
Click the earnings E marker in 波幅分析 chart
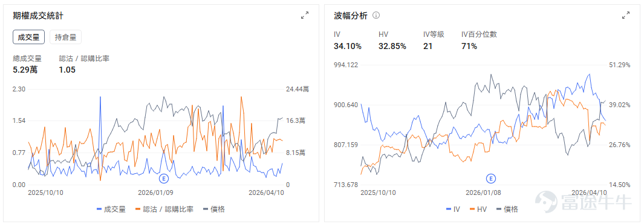click(x=491, y=179)
